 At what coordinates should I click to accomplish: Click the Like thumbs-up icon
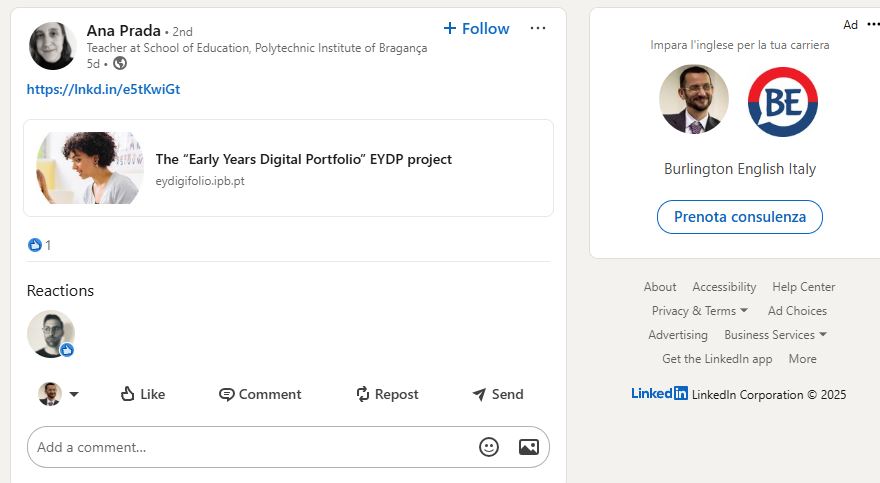point(127,394)
